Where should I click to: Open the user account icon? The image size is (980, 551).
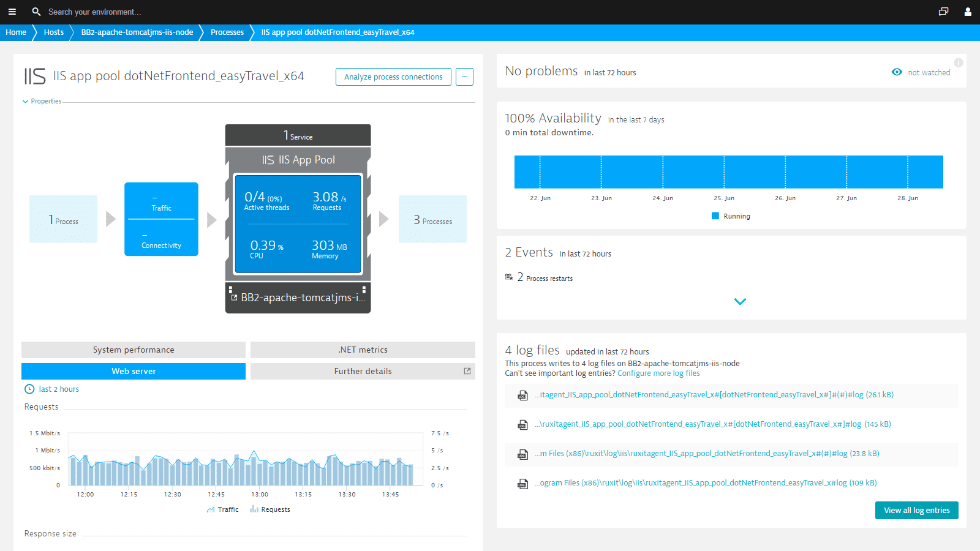(x=968, y=12)
